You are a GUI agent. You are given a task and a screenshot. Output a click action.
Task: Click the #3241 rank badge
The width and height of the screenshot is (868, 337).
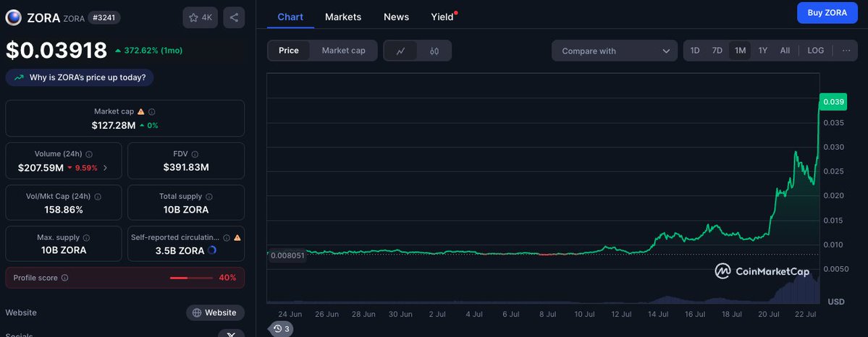[x=104, y=17]
